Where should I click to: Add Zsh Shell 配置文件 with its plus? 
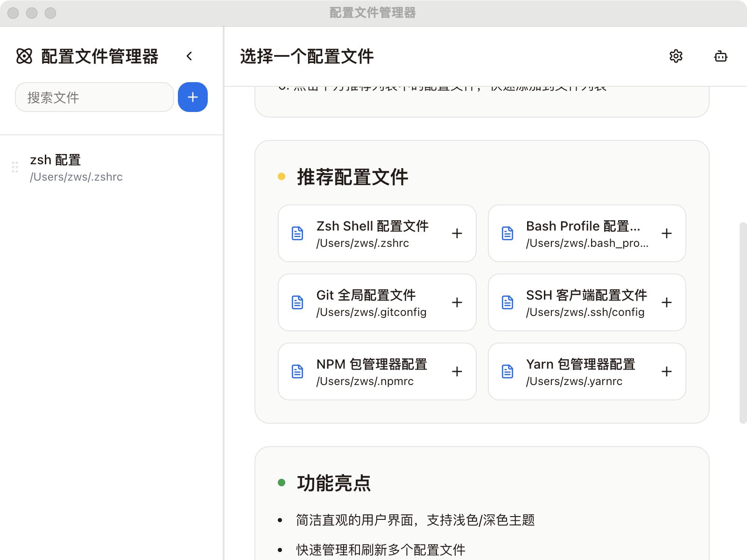[x=457, y=233]
